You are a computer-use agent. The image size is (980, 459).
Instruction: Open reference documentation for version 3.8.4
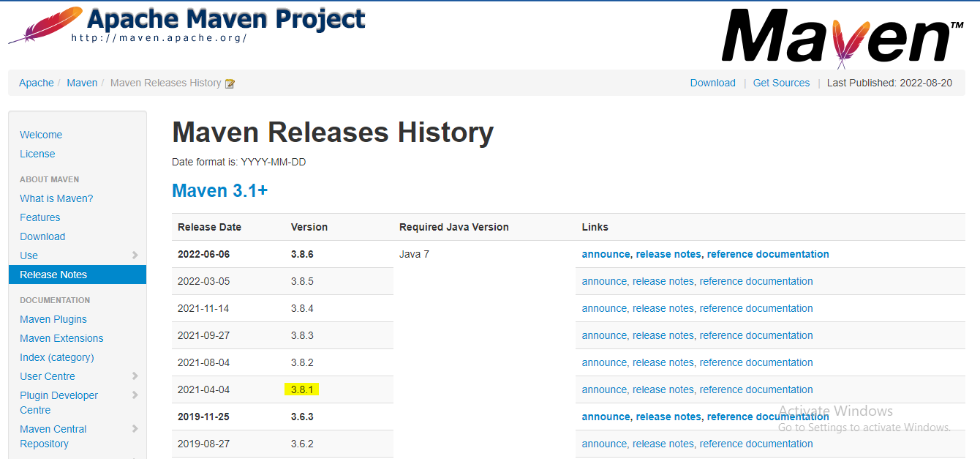click(x=756, y=308)
